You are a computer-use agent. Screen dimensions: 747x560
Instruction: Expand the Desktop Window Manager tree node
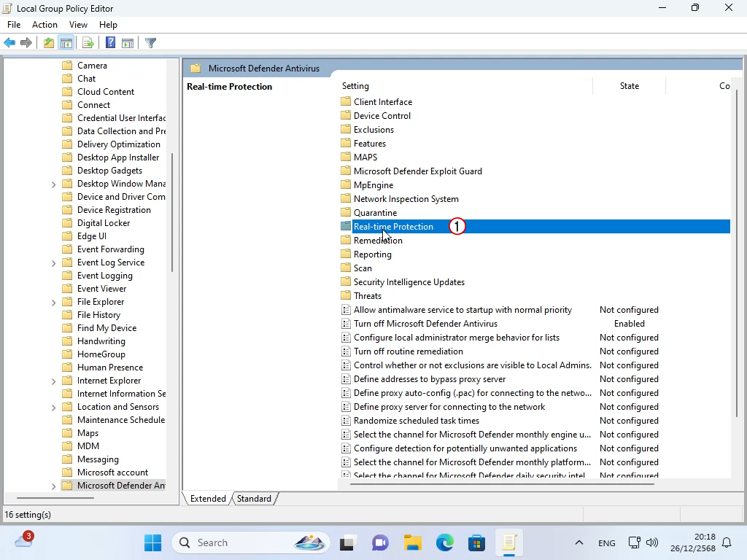(54, 184)
